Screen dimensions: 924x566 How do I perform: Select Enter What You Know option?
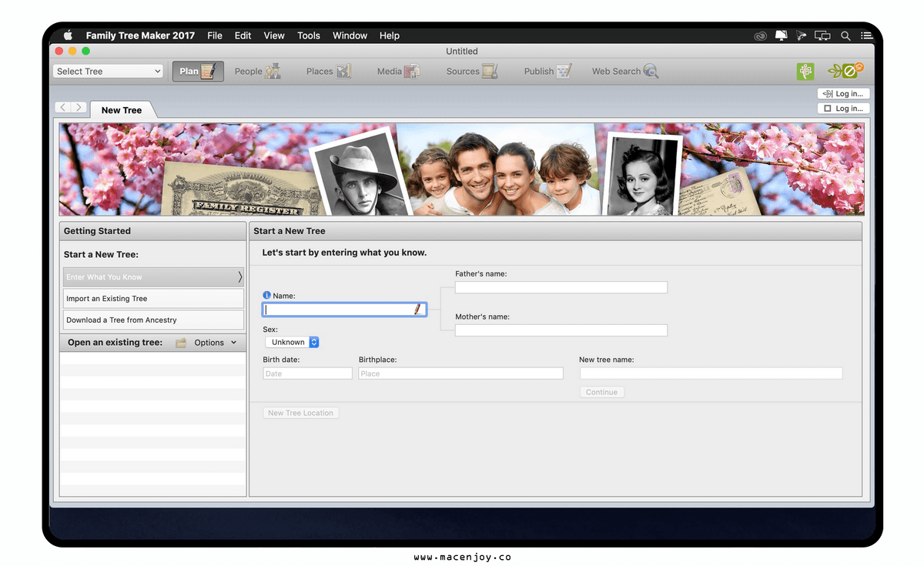point(153,277)
